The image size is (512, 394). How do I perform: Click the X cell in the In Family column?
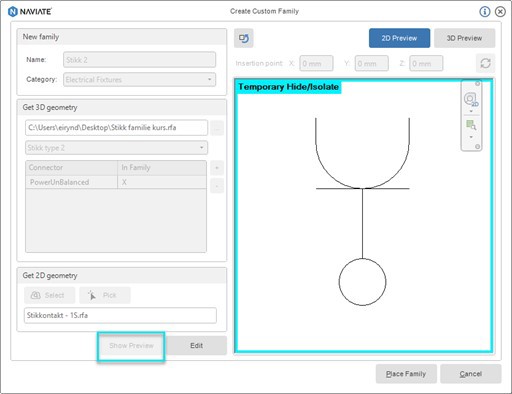[162, 182]
